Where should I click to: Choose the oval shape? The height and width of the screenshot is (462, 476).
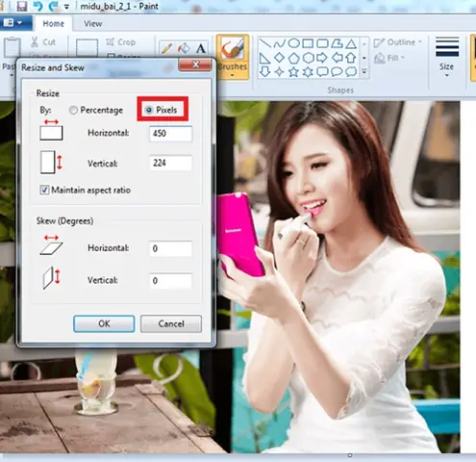293,43
